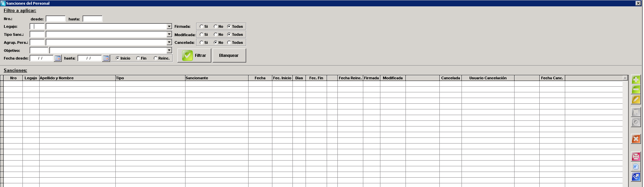The width and height of the screenshot is (644, 187).
Task: Click the Filtrar button
Action: (194, 56)
